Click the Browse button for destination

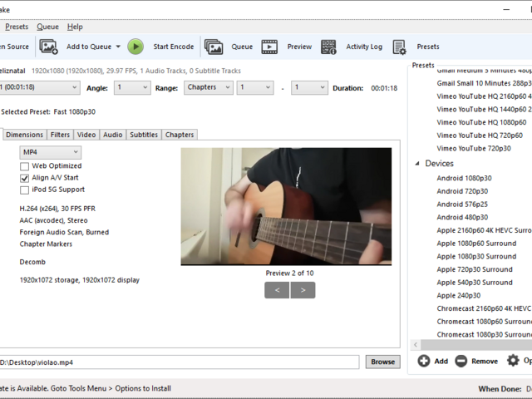coord(382,362)
